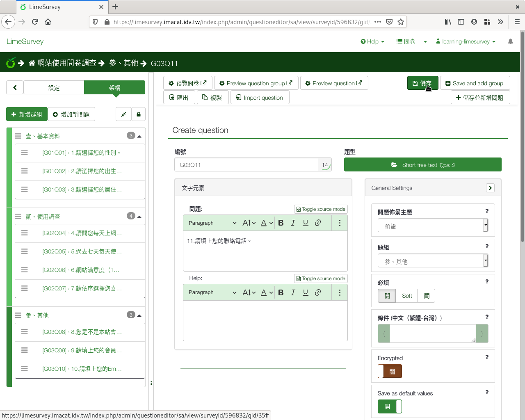Collapse the 參、其他 group
The height and width of the screenshot is (420, 525).
[x=139, y=315]
